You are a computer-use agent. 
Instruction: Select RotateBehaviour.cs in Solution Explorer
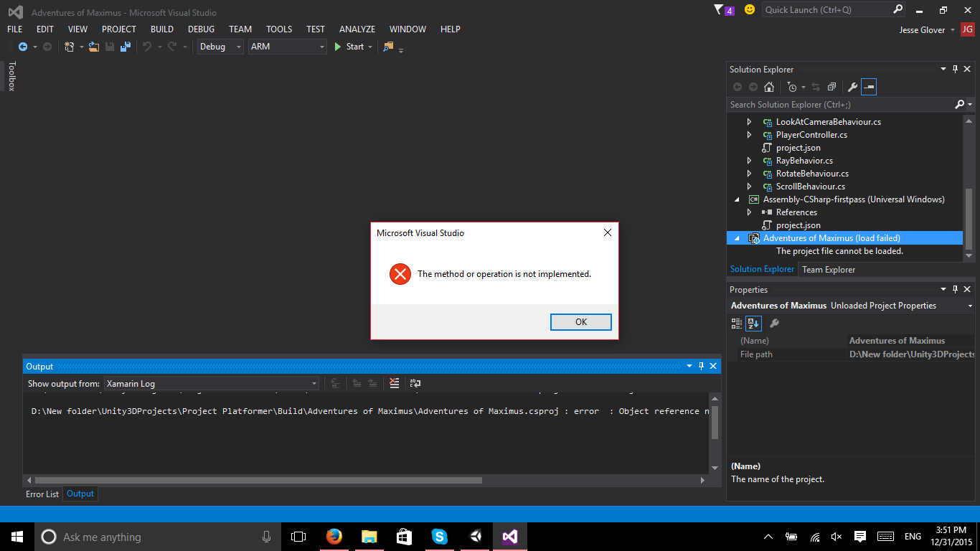(812, 174)
